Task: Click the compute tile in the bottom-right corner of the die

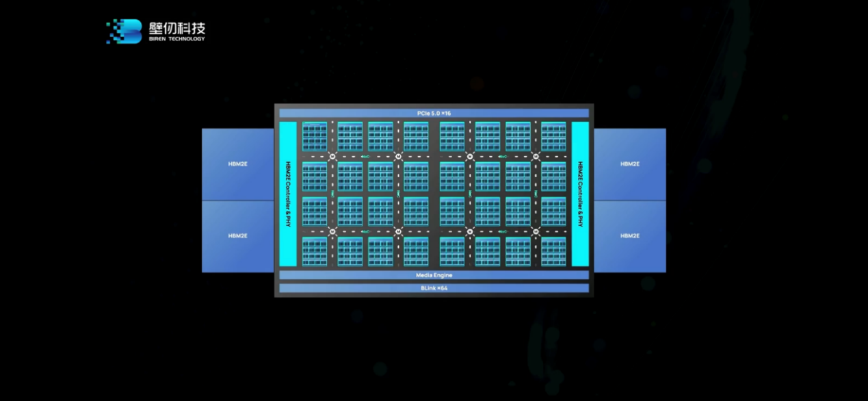Action: click(x=553, y=251)
